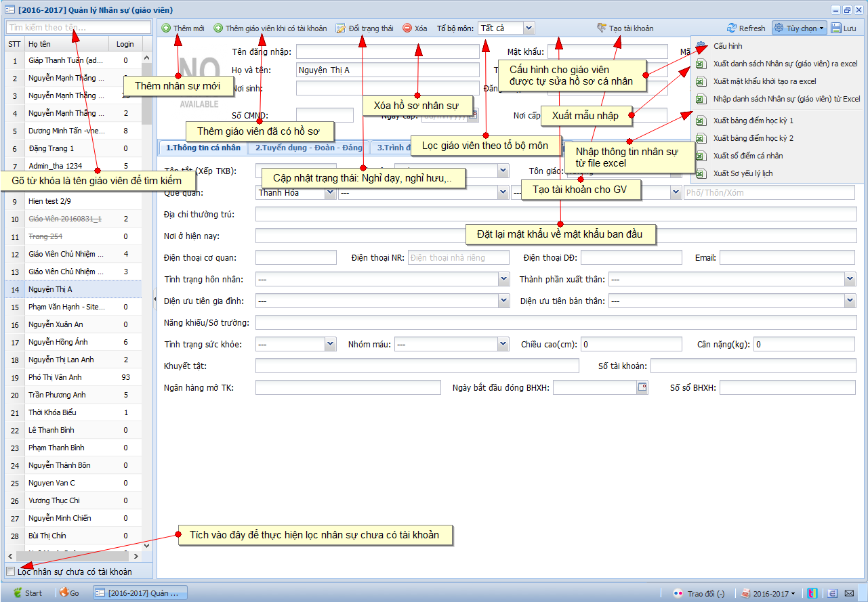Sort by the Login column header
The image size is (868, 602).
point(125,43)
